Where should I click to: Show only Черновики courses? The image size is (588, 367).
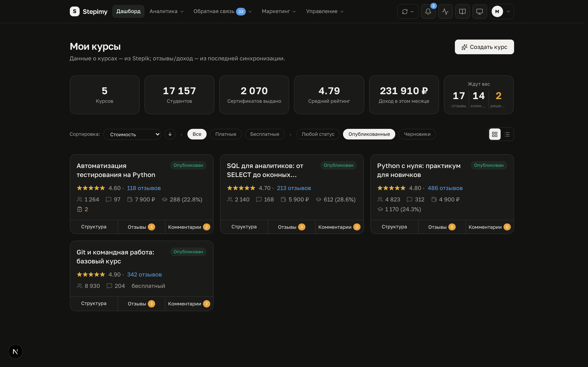(x=417, y=134)
